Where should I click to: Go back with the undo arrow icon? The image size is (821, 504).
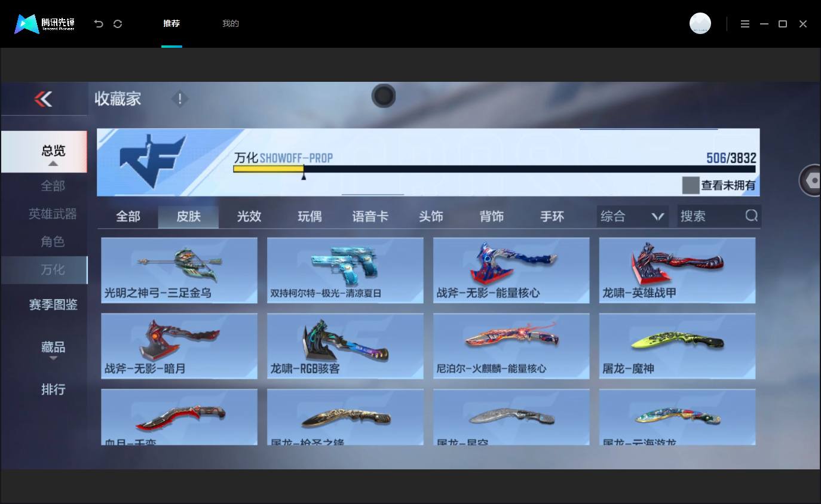click(x=99, y=24)
